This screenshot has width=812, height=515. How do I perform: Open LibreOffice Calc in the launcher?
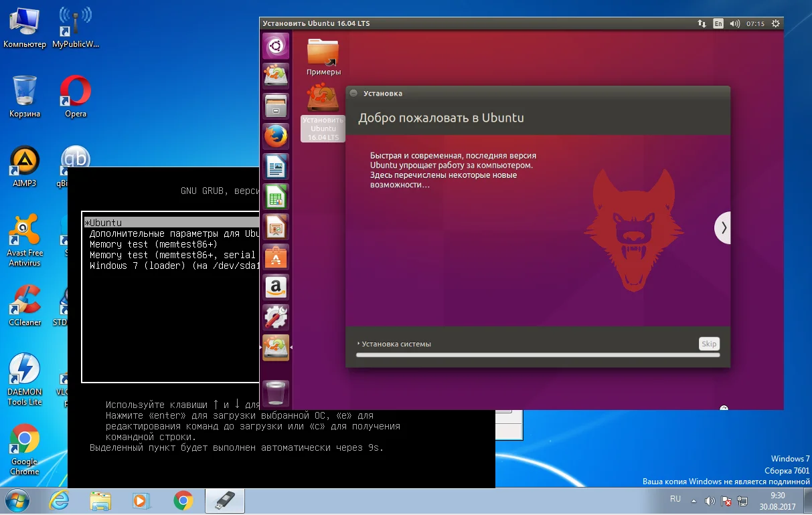coord(276,197)
